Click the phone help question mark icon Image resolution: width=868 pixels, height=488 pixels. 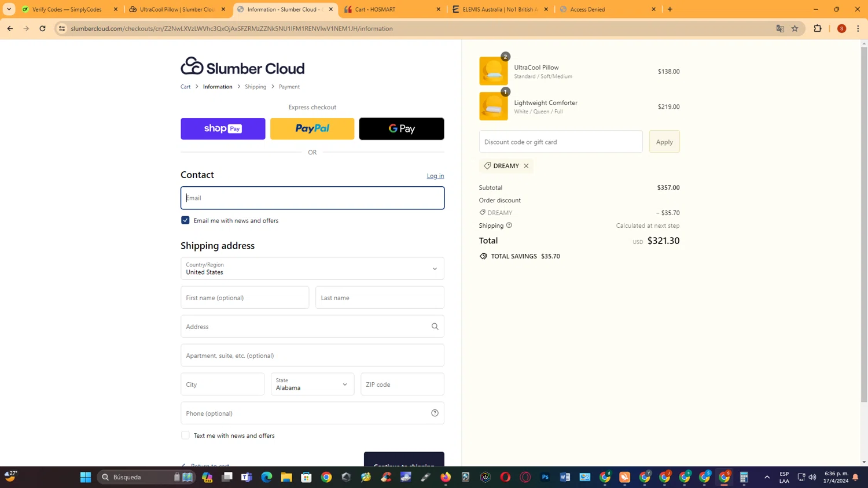click(435, 413)
